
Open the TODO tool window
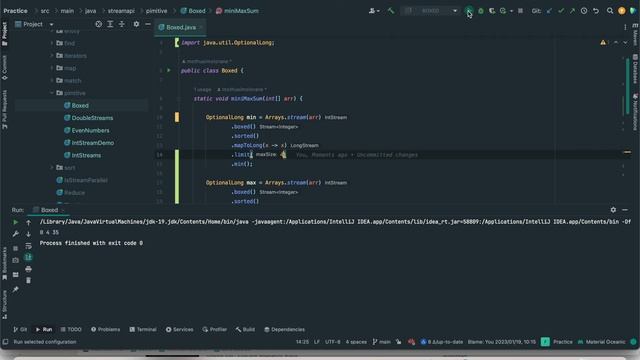tap(71, 330)
